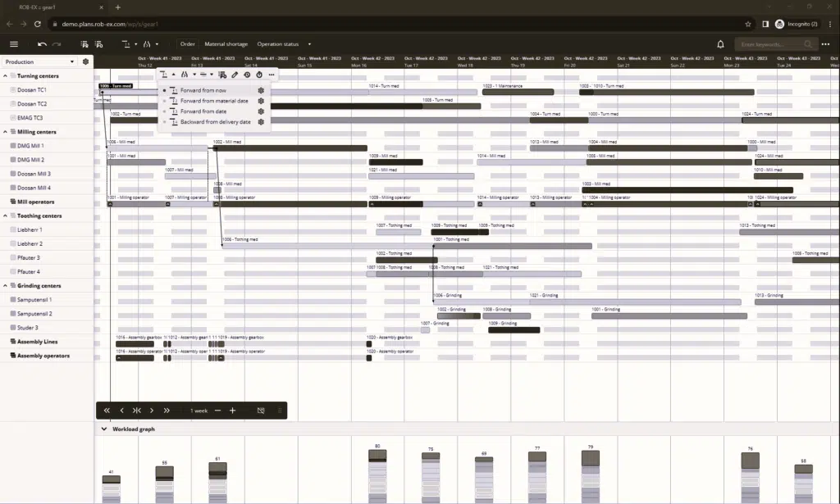Viewport: 840px width, 504px height.
Task: Open the hamburger main menu
Action: click(x=13, y=44)
